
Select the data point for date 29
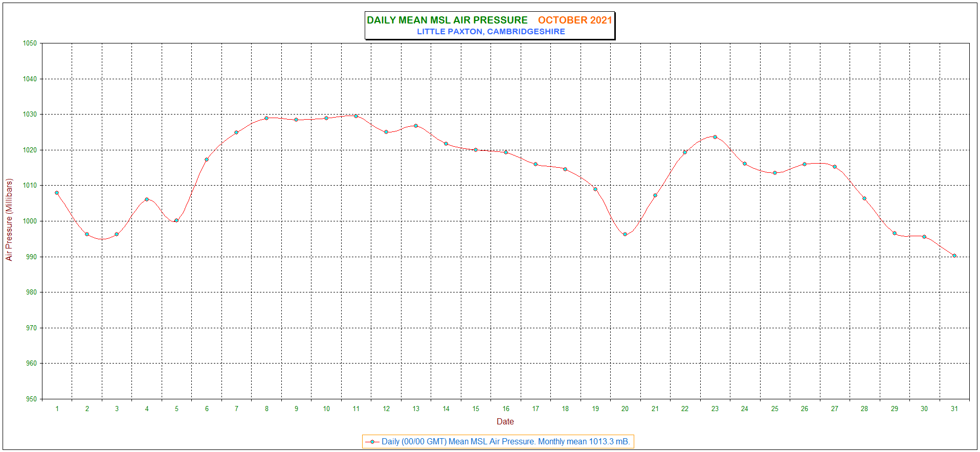[x=895, y=233]
